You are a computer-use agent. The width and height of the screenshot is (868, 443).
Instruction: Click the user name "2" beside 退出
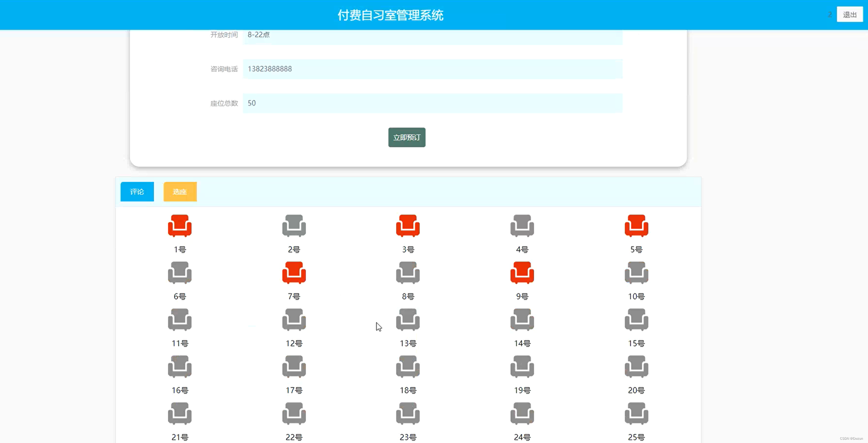830,14
